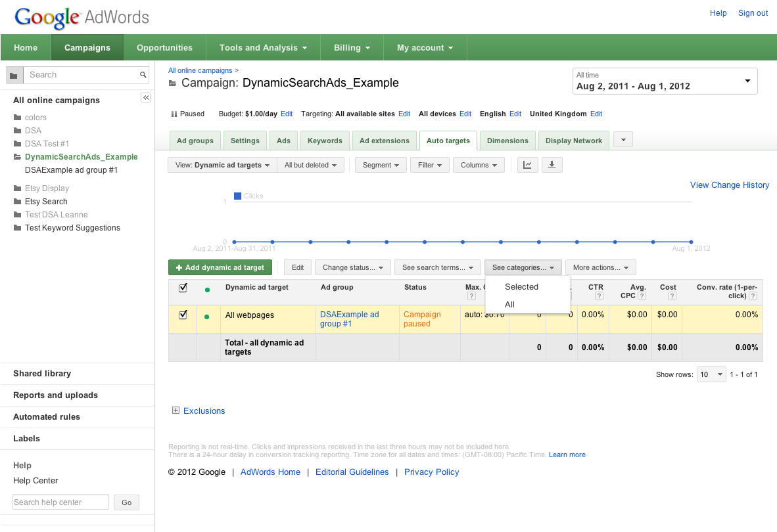Click the CTR help question mark
This screenshot has width=777, height=532.
599,296
